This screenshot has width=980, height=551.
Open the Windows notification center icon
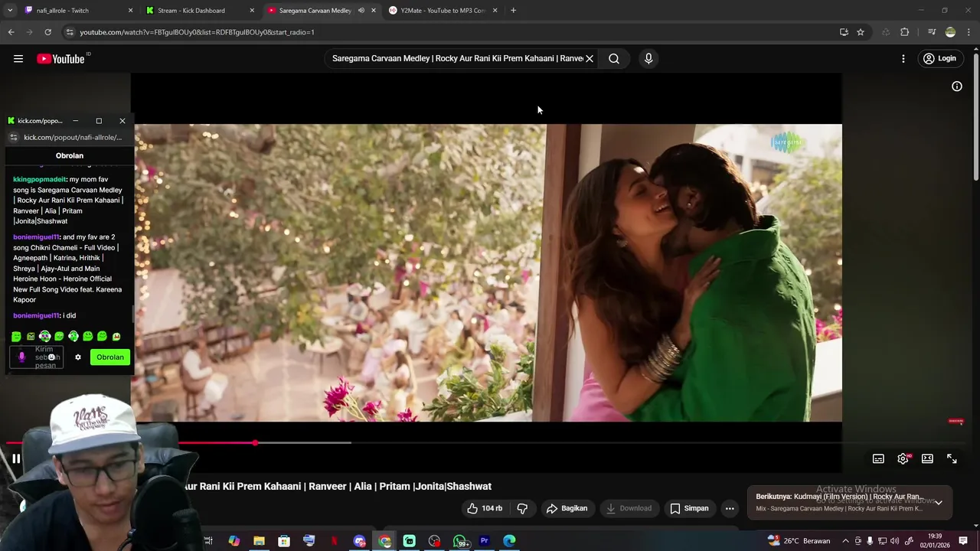[x=963, y=541]
